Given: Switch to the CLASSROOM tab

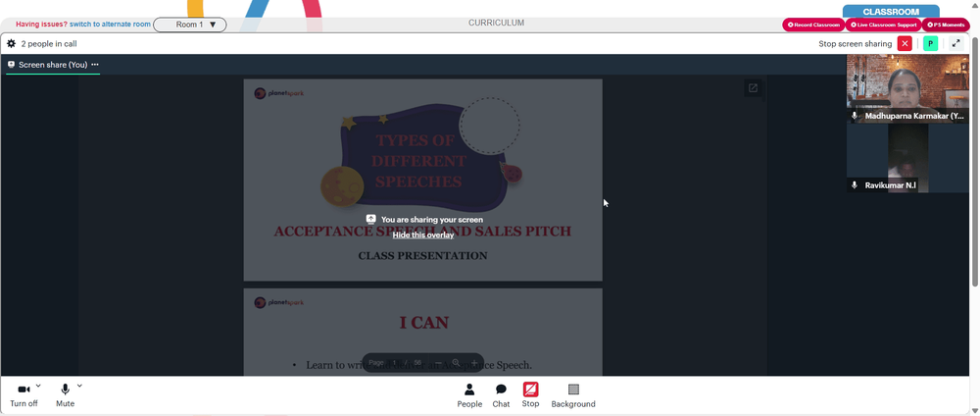Looking at the screenshot, I should pos(891,12).
